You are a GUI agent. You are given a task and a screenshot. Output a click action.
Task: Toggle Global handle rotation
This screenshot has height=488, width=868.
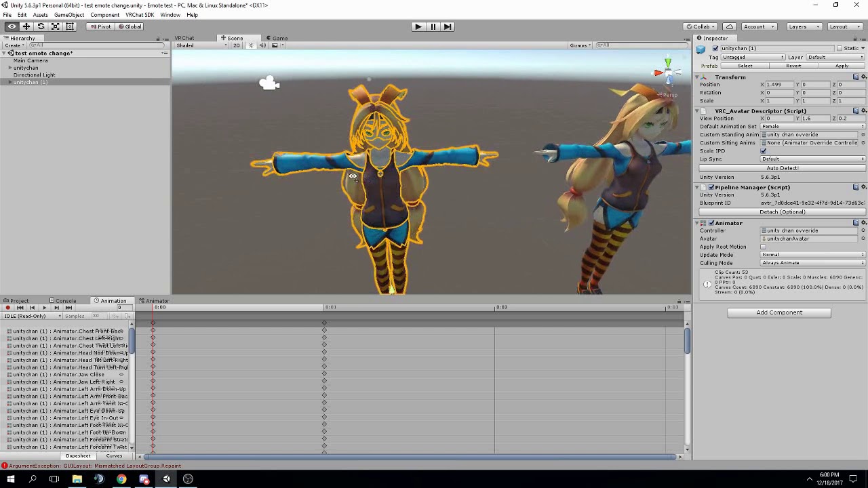click(129, 26)
